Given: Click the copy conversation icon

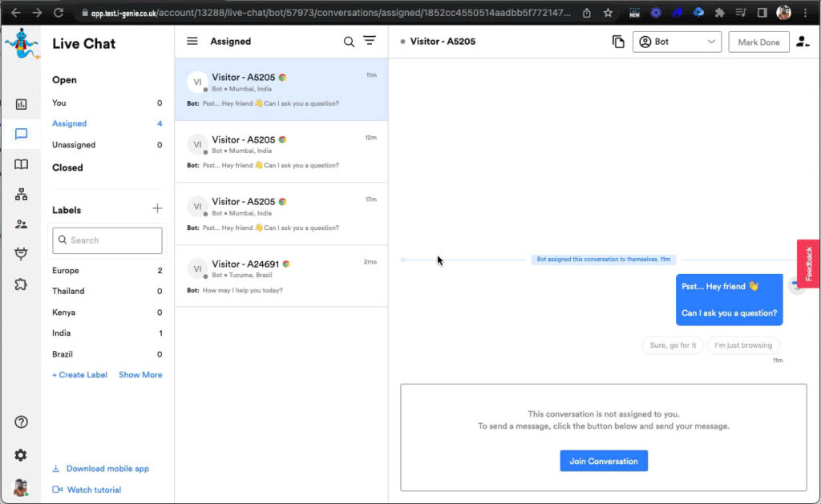Looking at the screenshot, I should [x=617, y=42].
